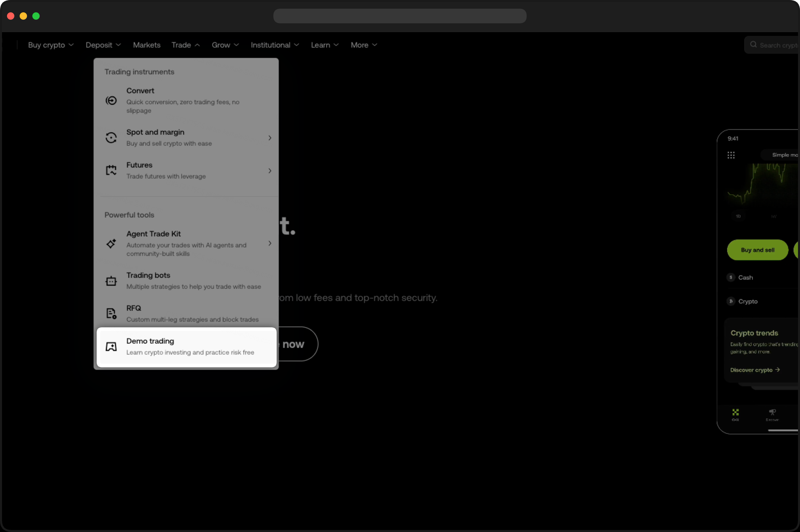Open the app grid icon on the phone mockup

pyautogui.click(x=731, y=155)
